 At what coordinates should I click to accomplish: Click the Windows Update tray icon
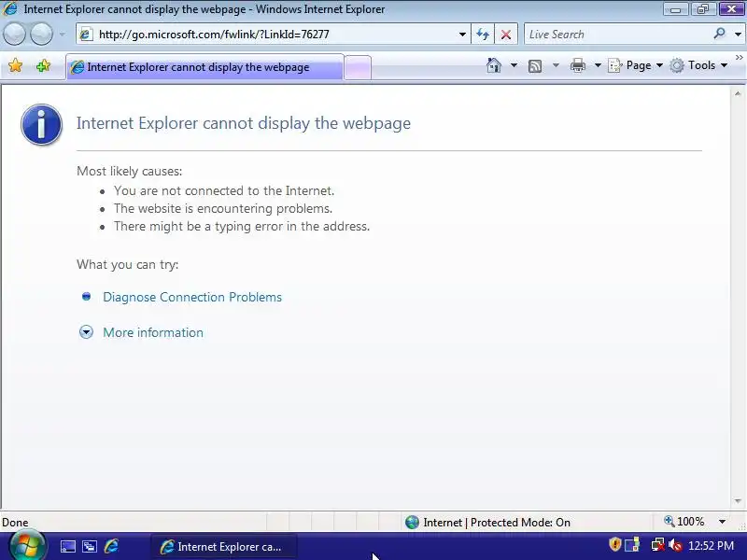click(x=632, y=544)
